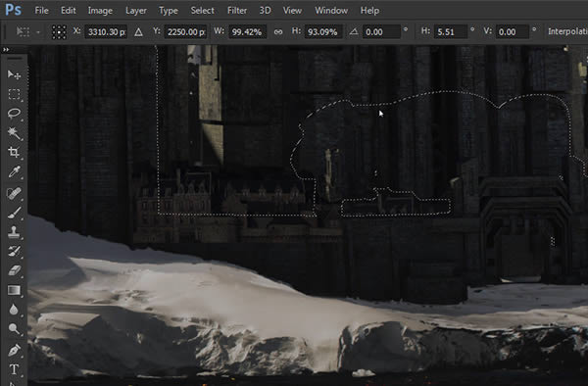Open the 3D menu
588x386 pixels.
click(266, 11)
